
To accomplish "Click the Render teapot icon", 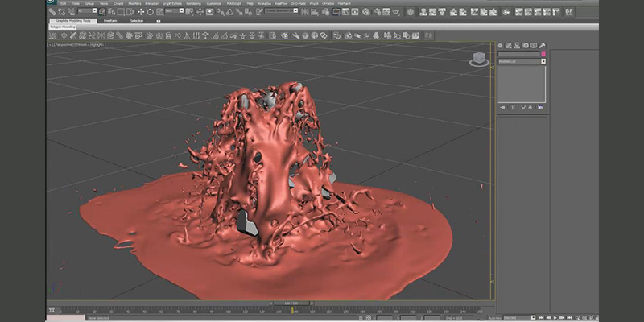I will [x=396, y=12].
